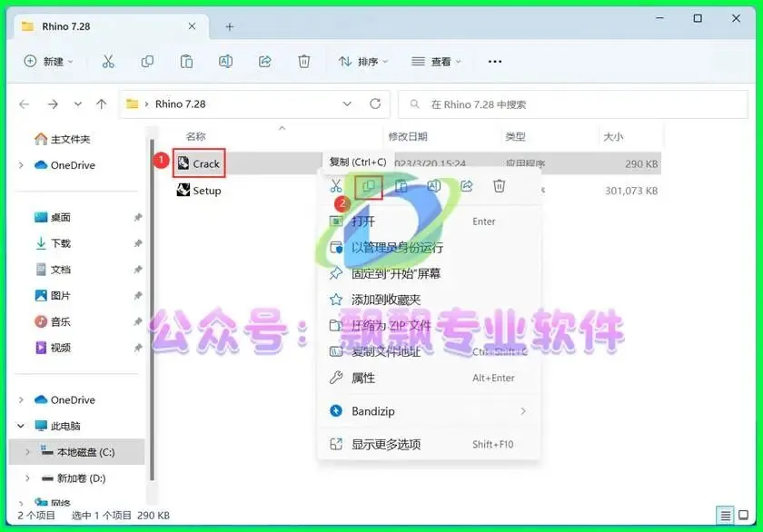Sort by 类型 column header

tap(515, 137)
